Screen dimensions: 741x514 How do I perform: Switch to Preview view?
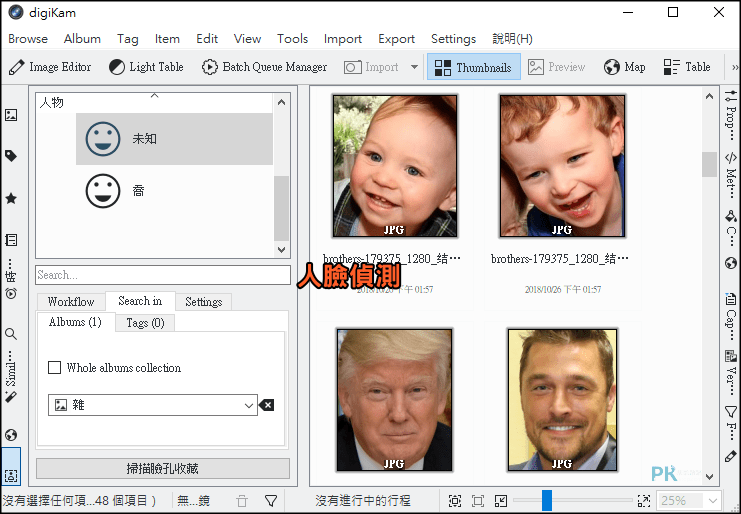(556, 67)
